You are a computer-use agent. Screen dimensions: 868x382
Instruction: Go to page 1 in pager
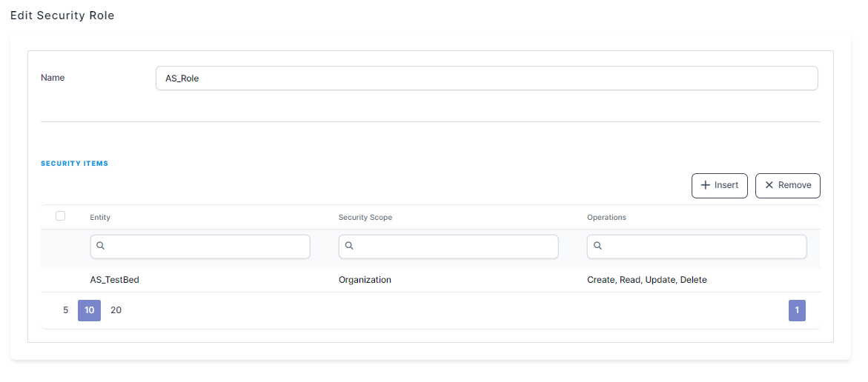point(797,310)
